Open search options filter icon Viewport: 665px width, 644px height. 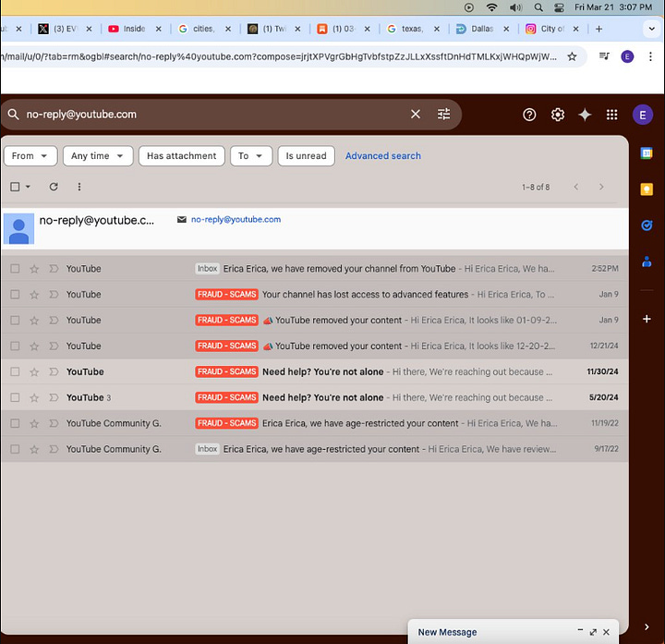443,115
